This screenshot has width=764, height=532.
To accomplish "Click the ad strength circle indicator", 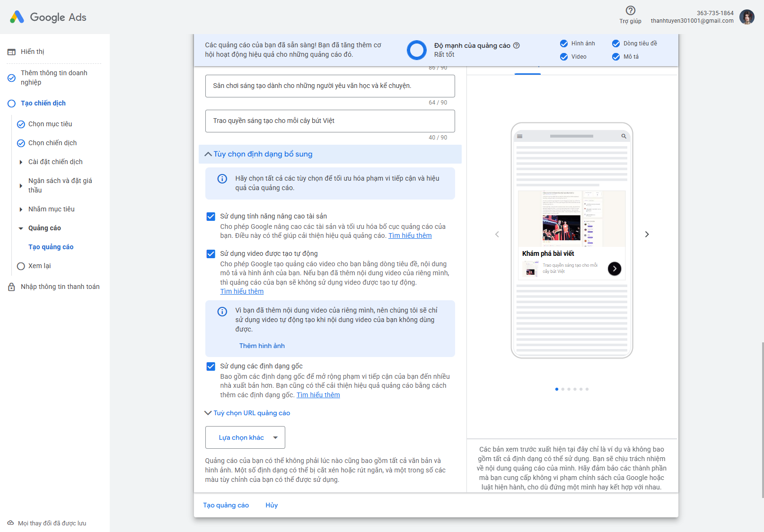I will (x=417, y=50).
